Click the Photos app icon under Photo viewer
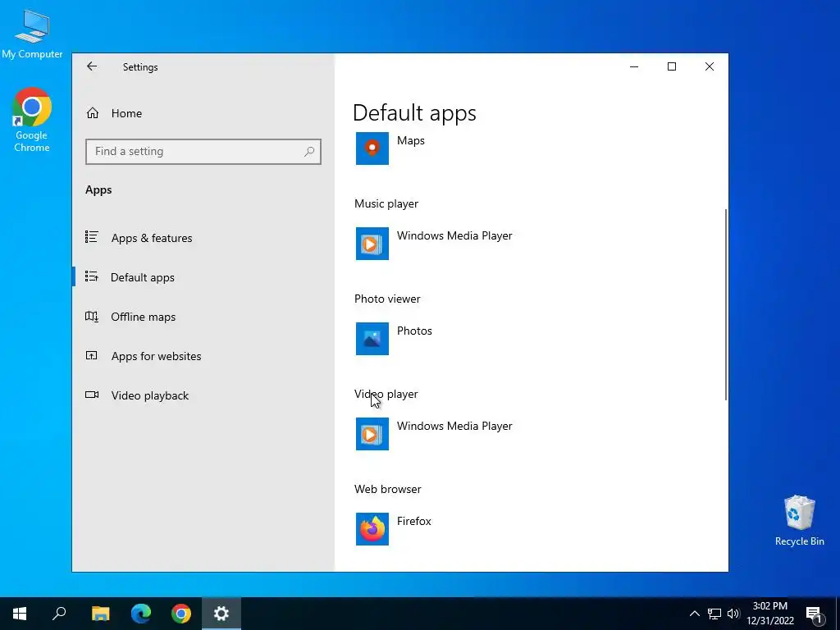Viewport: 840px width, 630px height. click(x=372, y=339)
